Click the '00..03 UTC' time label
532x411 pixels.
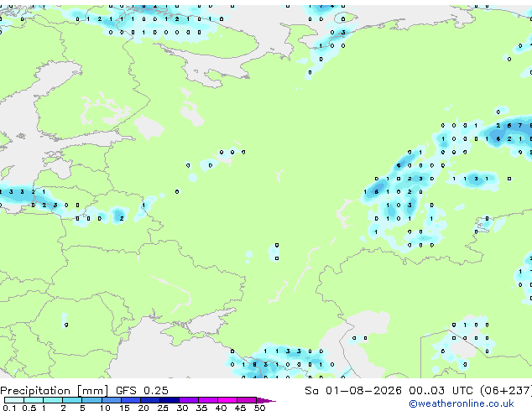click(x=441, y=391)
